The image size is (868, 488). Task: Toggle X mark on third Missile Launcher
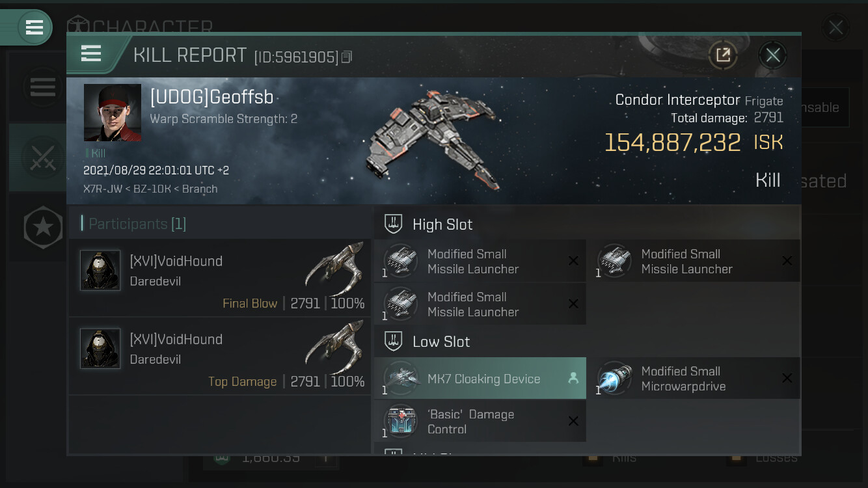(x=573, y=304)
